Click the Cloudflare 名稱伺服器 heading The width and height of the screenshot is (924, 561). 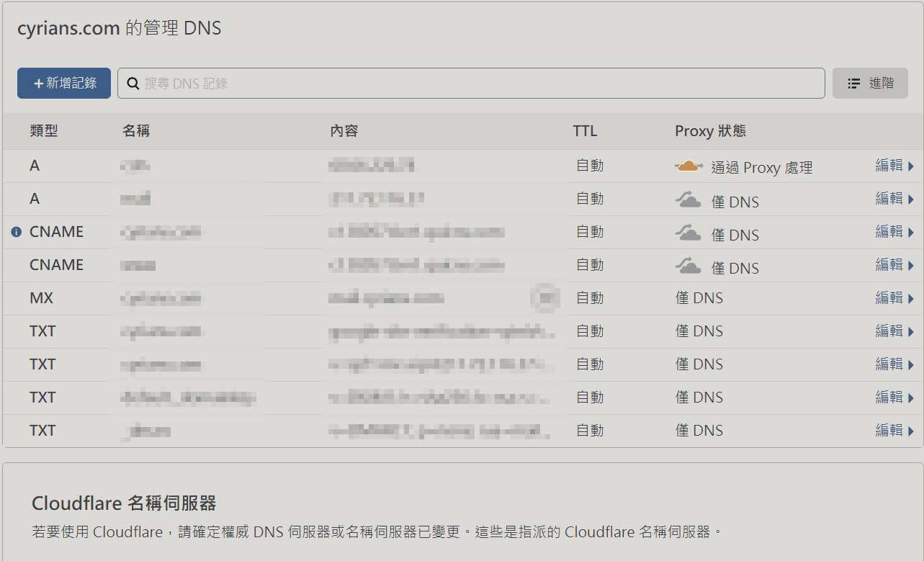[124, 503]
